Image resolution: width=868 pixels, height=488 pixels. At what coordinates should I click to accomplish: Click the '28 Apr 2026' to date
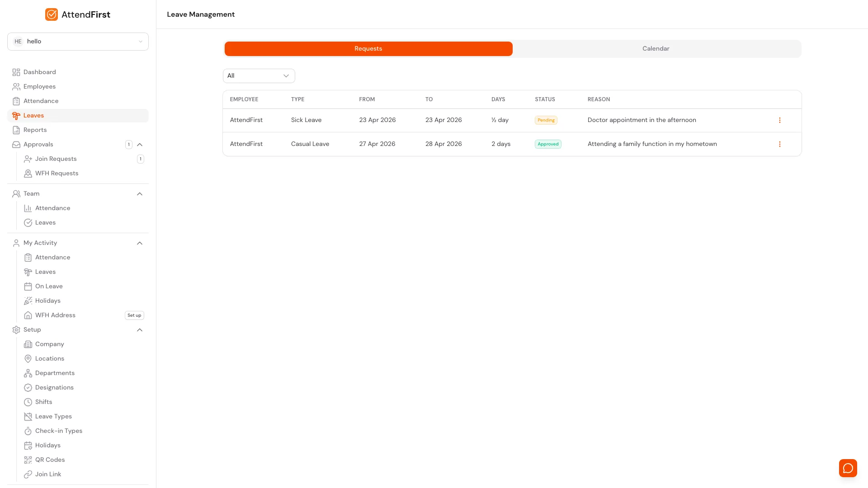click(443, 144)
